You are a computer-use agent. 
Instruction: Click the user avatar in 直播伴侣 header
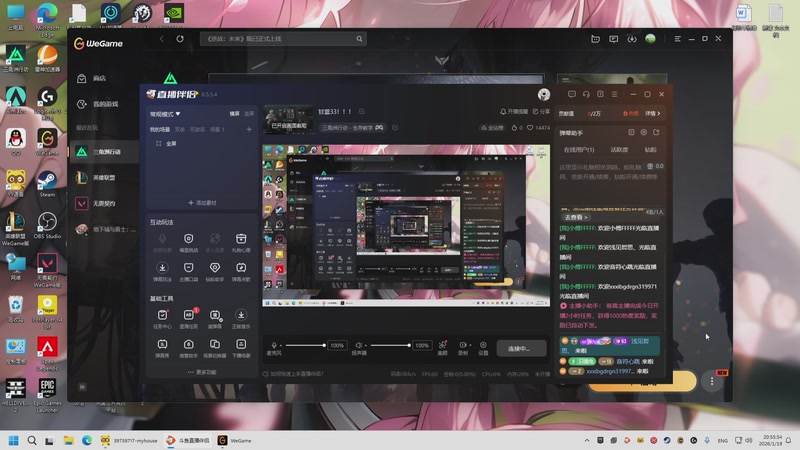[x=544, y=94]
